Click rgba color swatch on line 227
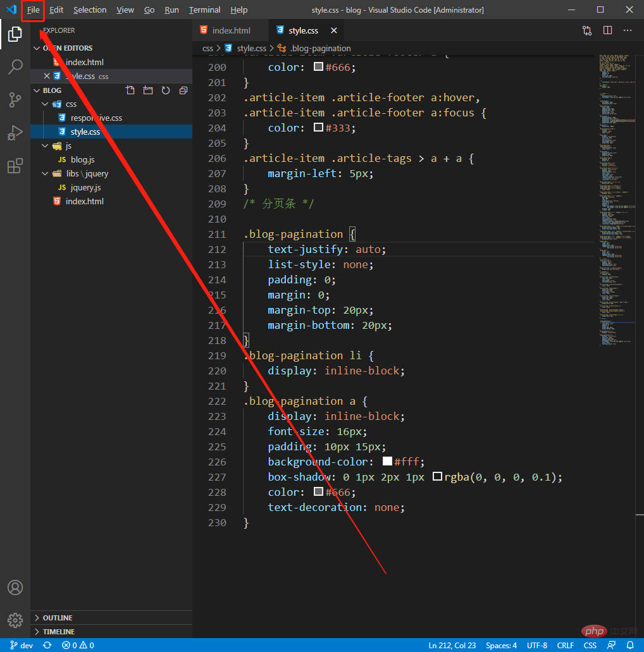The height and width of the screenshot is (652, 644). tap(437, 476)
